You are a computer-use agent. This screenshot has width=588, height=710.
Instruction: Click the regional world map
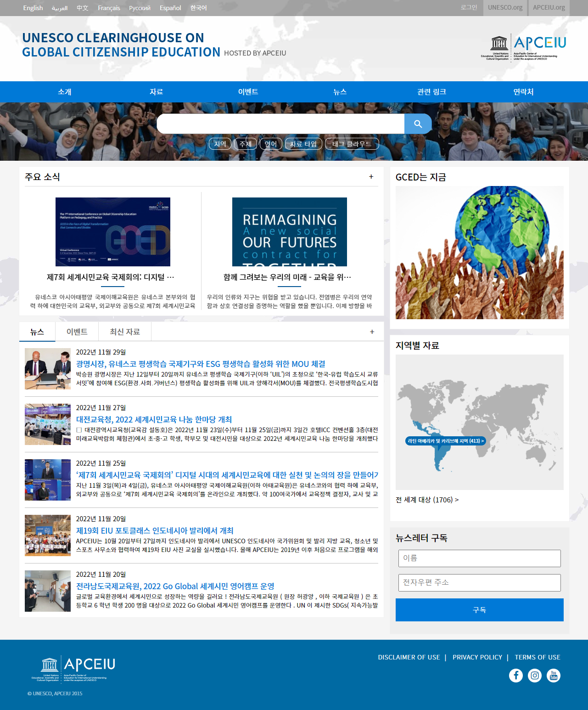point(480,422)
